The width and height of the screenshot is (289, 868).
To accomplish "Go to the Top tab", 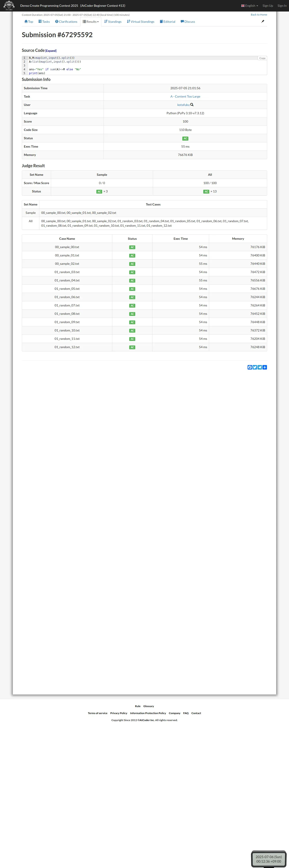I will 29,22.
